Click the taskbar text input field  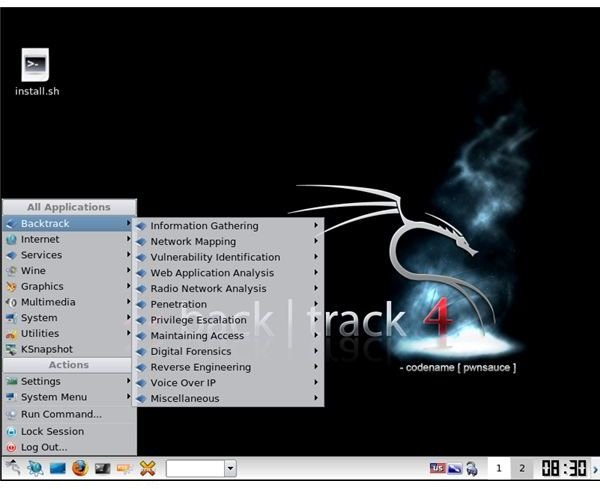click(x=195, y=468)
